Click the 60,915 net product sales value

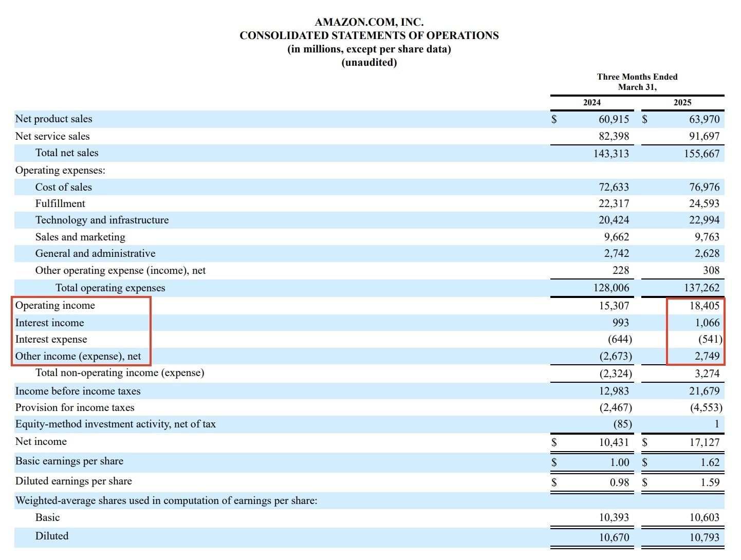(614, 119)
